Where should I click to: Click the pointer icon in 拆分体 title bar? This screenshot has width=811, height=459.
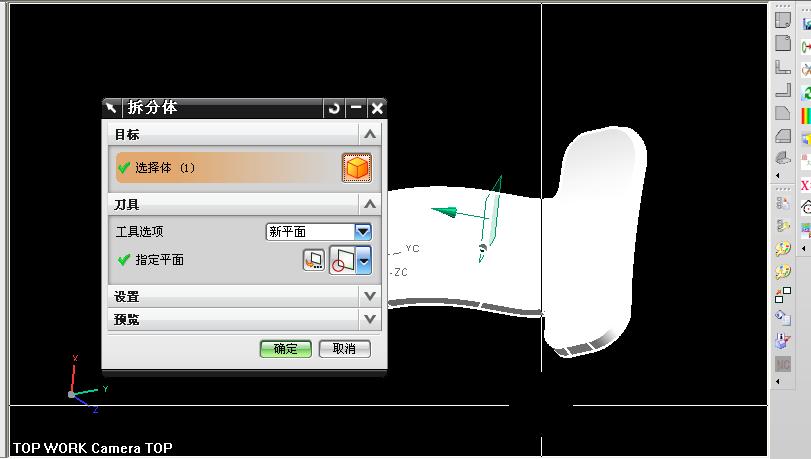pos(111,108)
